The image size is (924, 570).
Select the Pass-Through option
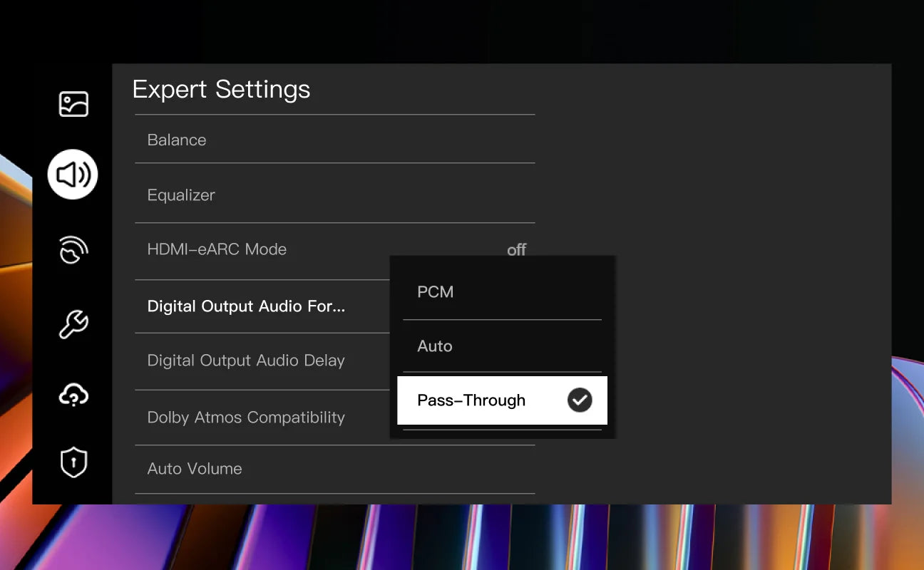coord(471,400)
